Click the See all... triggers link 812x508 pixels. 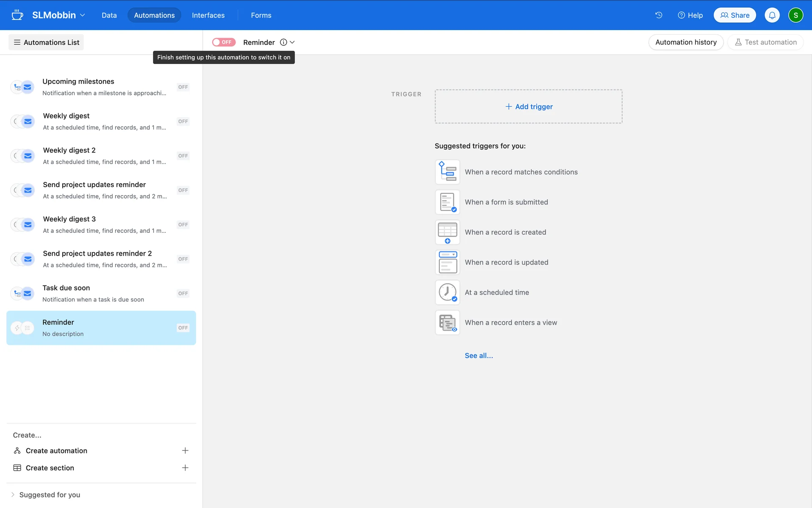(479, 356)
